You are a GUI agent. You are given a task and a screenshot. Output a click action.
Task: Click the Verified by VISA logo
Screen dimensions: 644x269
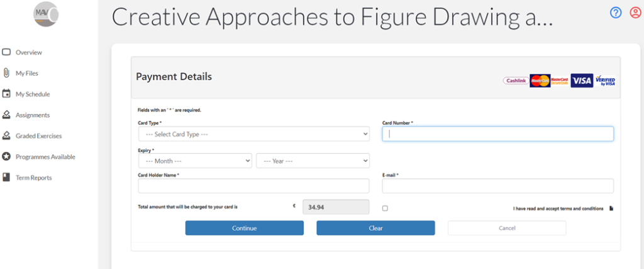(605, 81)
